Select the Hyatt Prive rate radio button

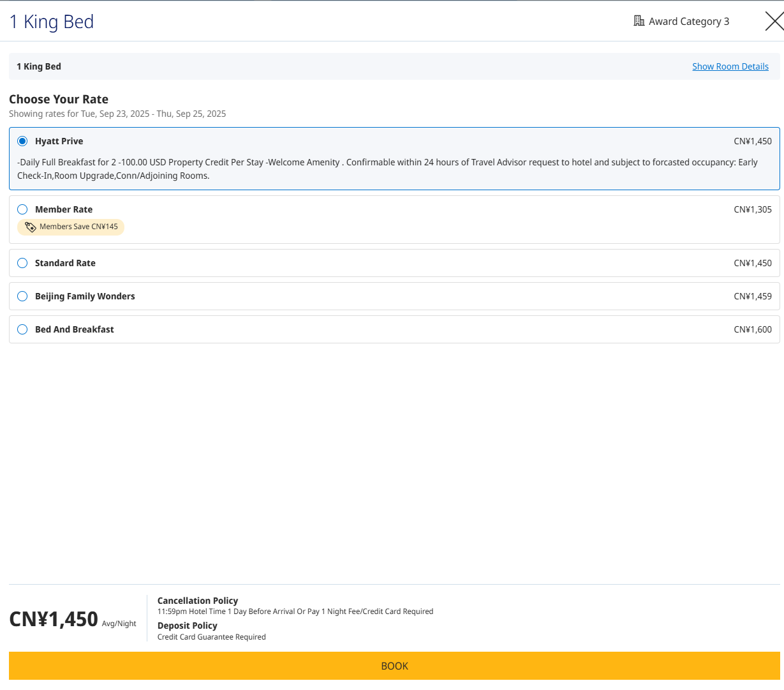[x=22, y=141]
